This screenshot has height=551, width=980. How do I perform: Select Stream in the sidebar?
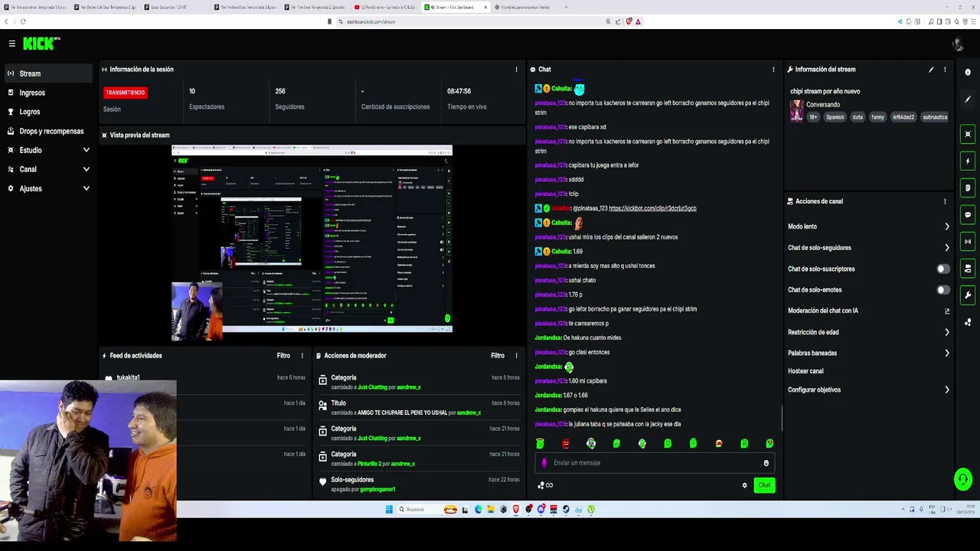tap(49, 73)
